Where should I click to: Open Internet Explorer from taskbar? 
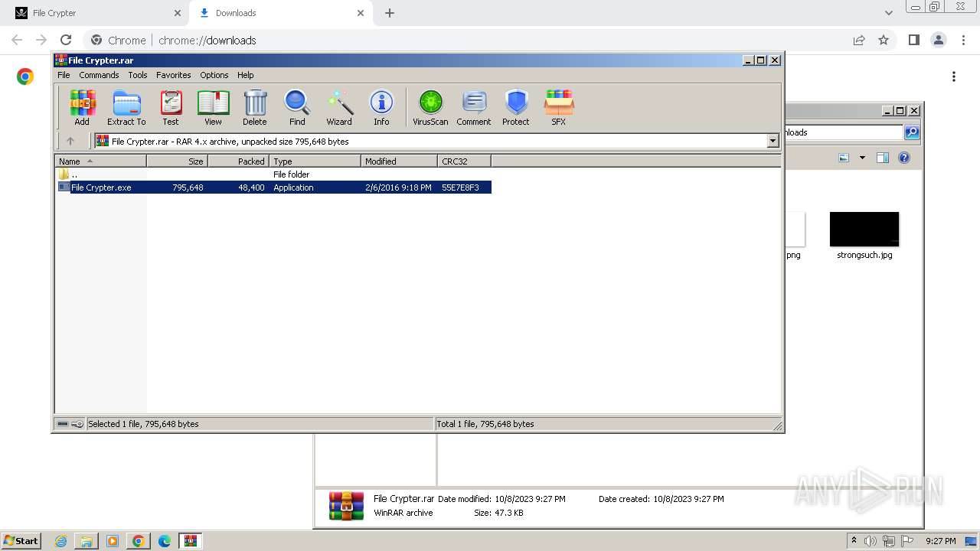tap(61, 541)
